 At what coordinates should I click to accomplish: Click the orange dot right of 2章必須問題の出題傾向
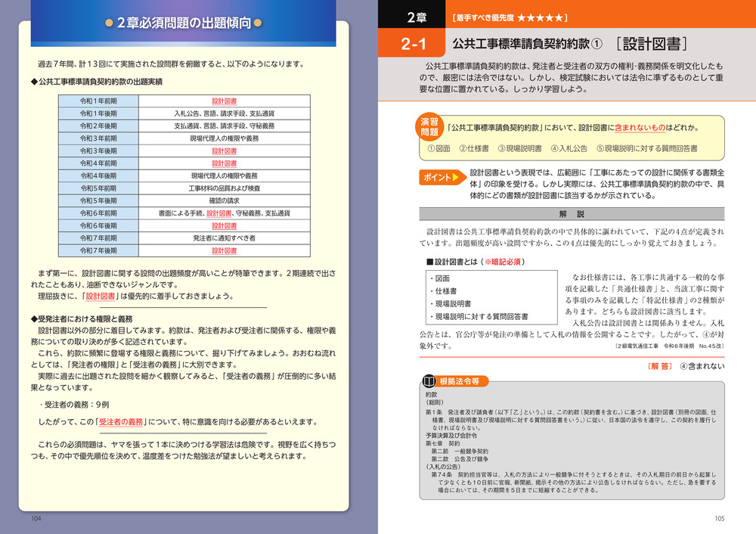coord(257,23)
